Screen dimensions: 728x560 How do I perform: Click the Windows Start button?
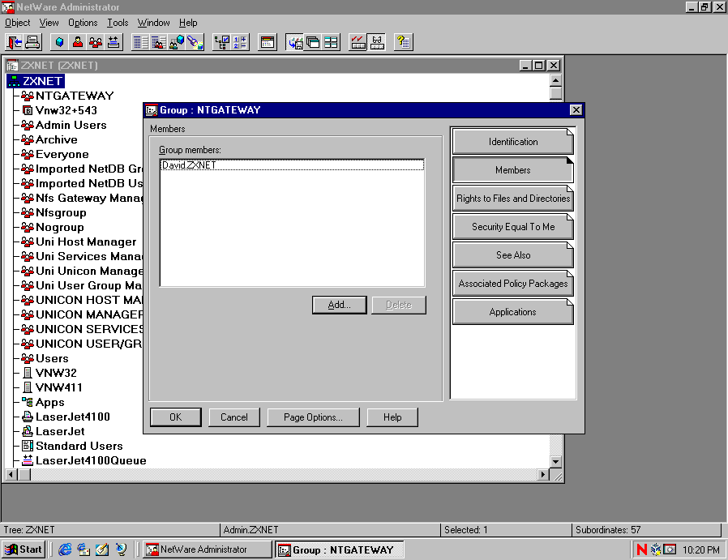click(24, 549)
